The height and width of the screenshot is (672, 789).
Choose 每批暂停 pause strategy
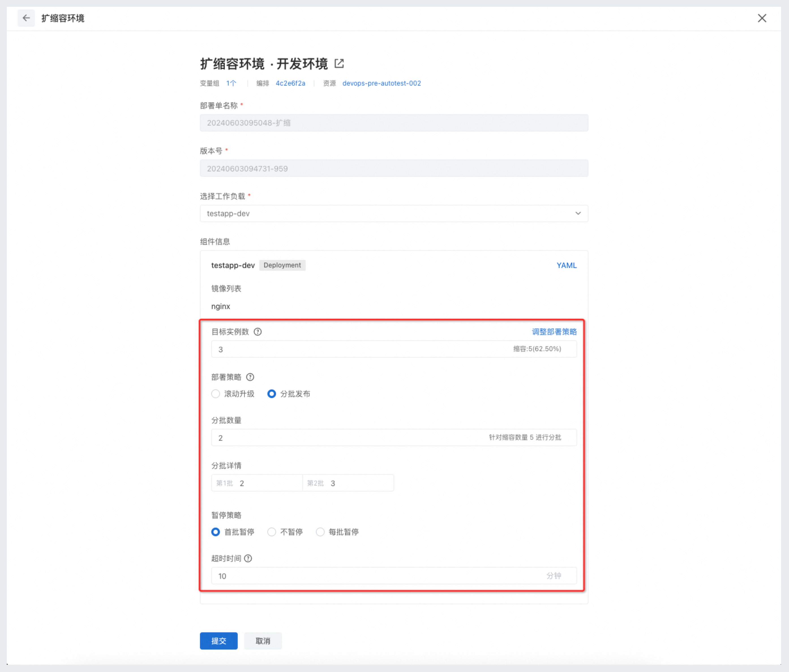[x=320, y=532]
